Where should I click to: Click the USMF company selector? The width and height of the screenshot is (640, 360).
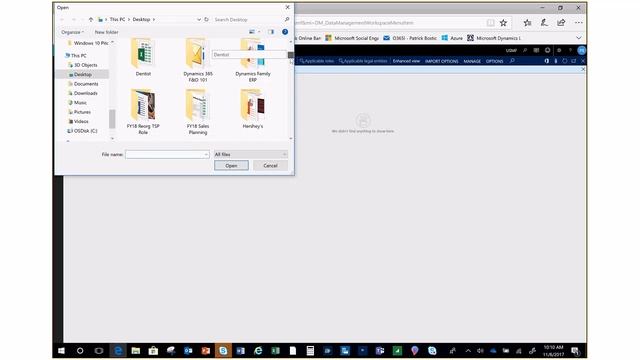pyautogui.click(x=511, y=51)
